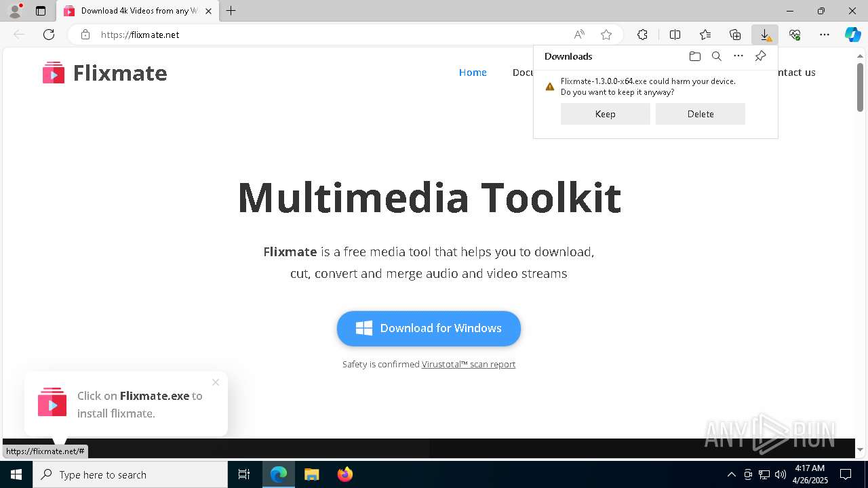The width and height of the screenshot is (868, 488).
Task: Open notification center icon
Action: (x=846, y=474)
